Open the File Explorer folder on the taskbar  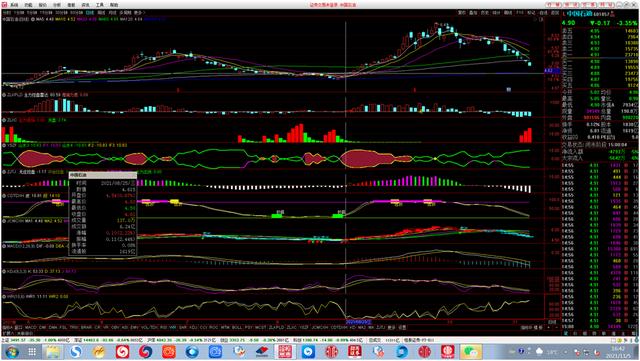(x=52, y=352)
